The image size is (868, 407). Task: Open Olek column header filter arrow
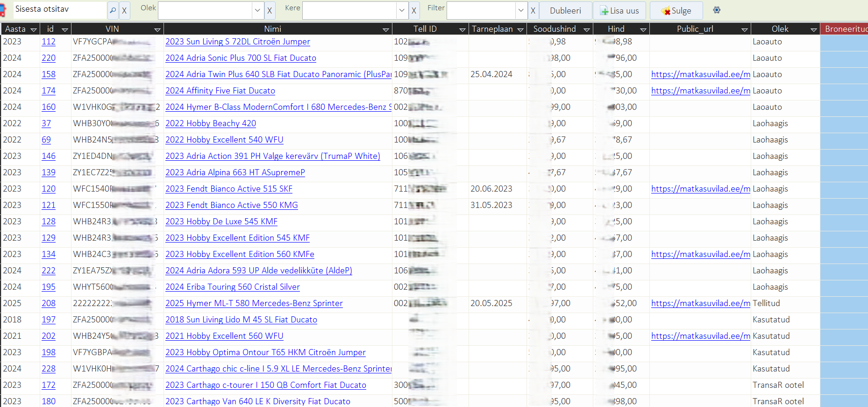814,29
